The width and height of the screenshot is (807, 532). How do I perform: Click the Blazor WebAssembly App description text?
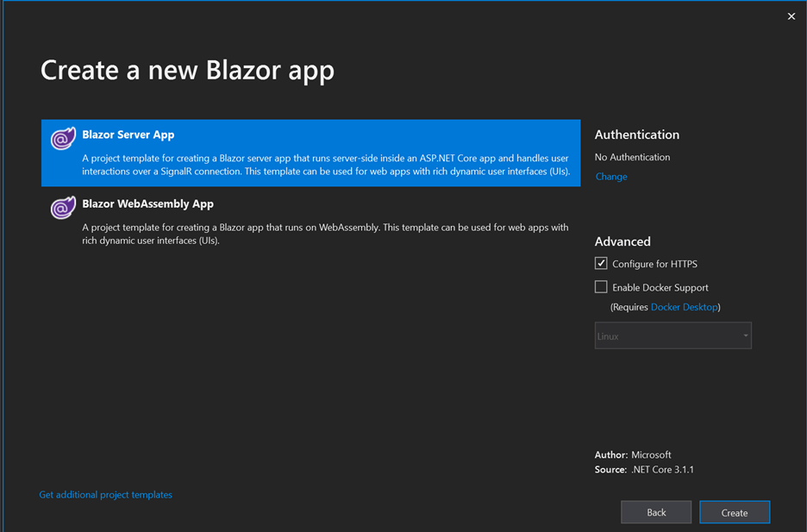coord(325,234)
